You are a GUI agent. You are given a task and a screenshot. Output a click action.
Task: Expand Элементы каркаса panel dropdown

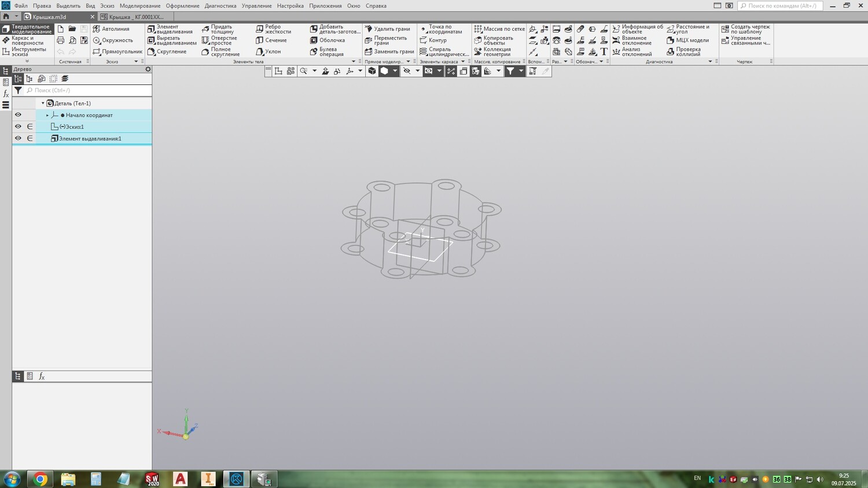463,61
